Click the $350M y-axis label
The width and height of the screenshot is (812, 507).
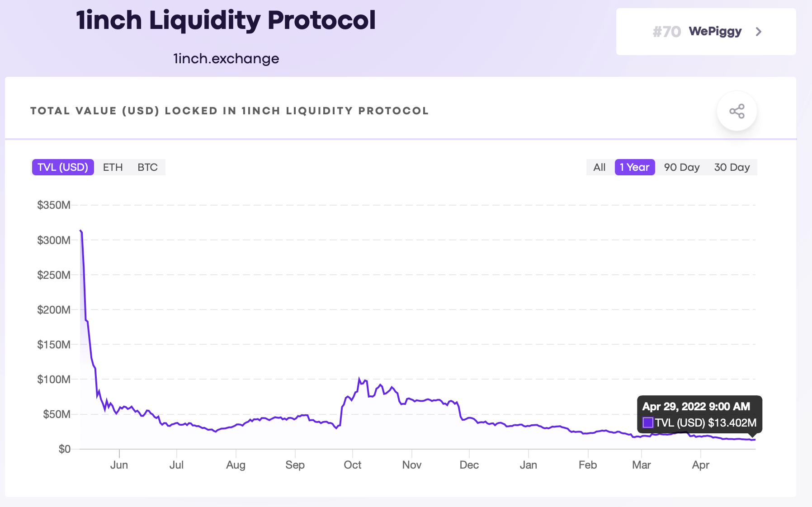(x=54, y=205)
